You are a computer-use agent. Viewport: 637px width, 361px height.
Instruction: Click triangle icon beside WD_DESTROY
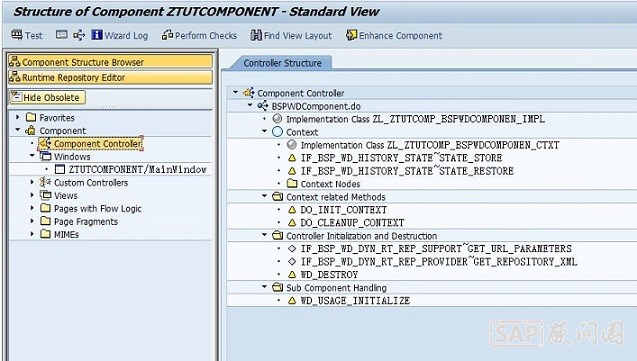pyautogui.click(x=292, y=275)
